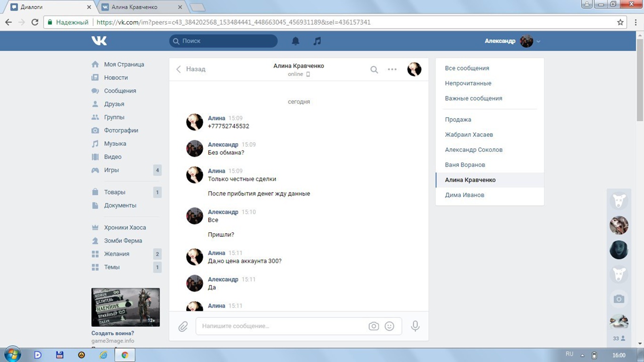The height and width of the screenshot is (362, 644).
Task: Go back using the Назад button
Action: click(191, 69)
